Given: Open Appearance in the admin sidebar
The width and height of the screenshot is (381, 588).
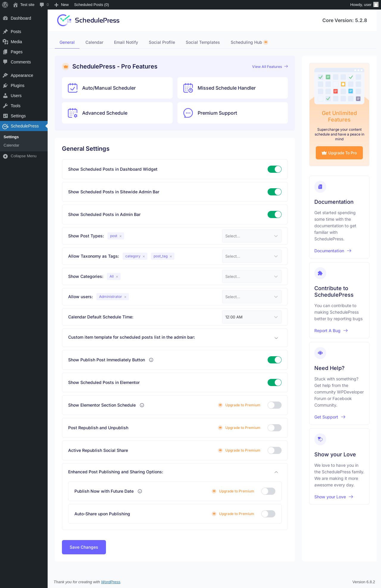Looking at the screenshot, I should (24, 75).
